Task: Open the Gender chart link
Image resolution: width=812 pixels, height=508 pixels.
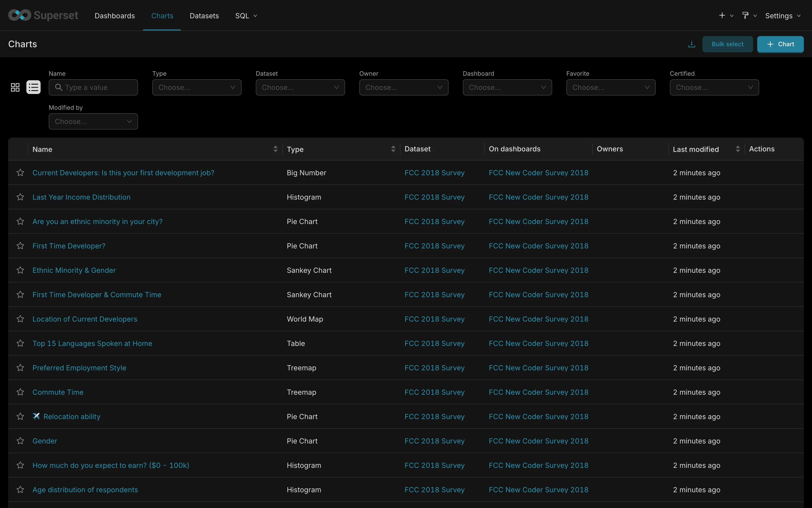Action: [x=45, y=441]
